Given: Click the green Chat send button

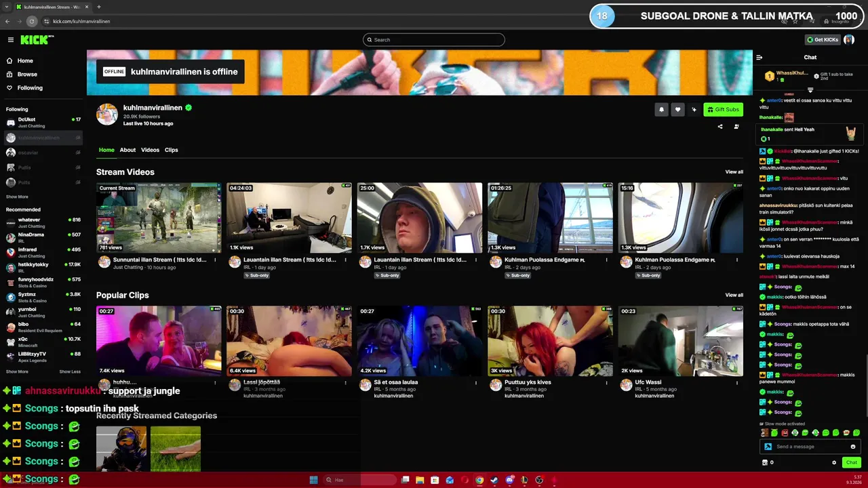Looking at the screenshot, I should [x=852, y=462].
